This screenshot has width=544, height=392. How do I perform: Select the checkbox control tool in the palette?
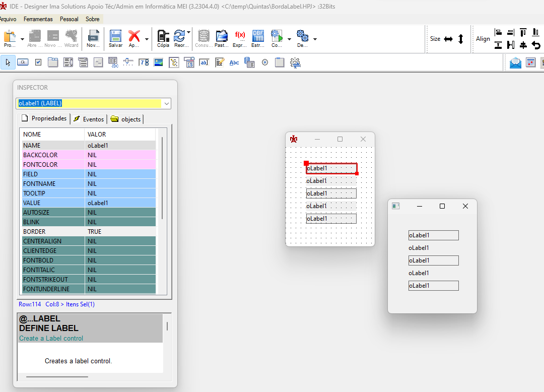(38, 62)
